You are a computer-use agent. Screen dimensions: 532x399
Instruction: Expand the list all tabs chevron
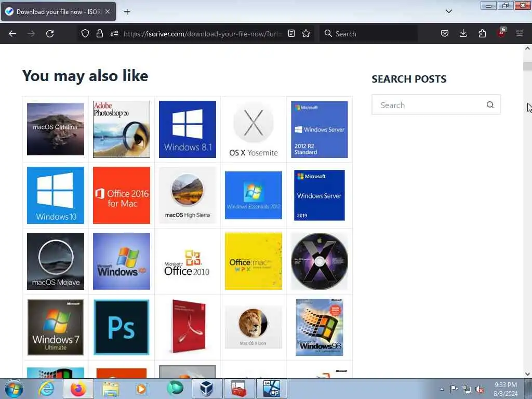[x=448, y=11]
